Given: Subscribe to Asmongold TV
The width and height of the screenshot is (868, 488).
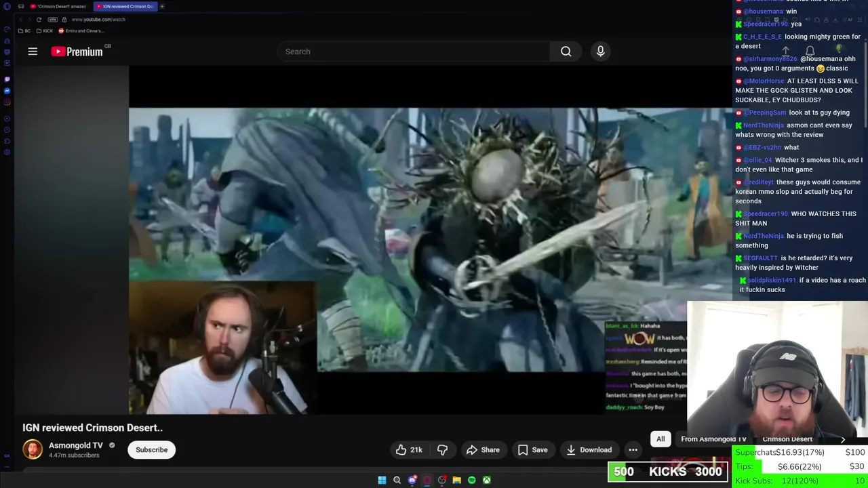Looking at the screenshot, I should point(151,450).
